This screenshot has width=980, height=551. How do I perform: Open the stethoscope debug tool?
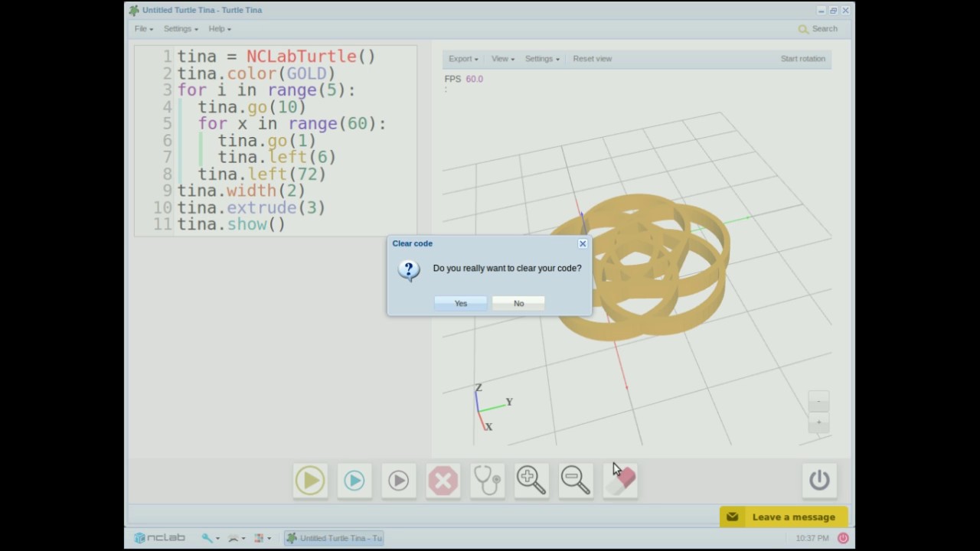(x=487, y=481)
